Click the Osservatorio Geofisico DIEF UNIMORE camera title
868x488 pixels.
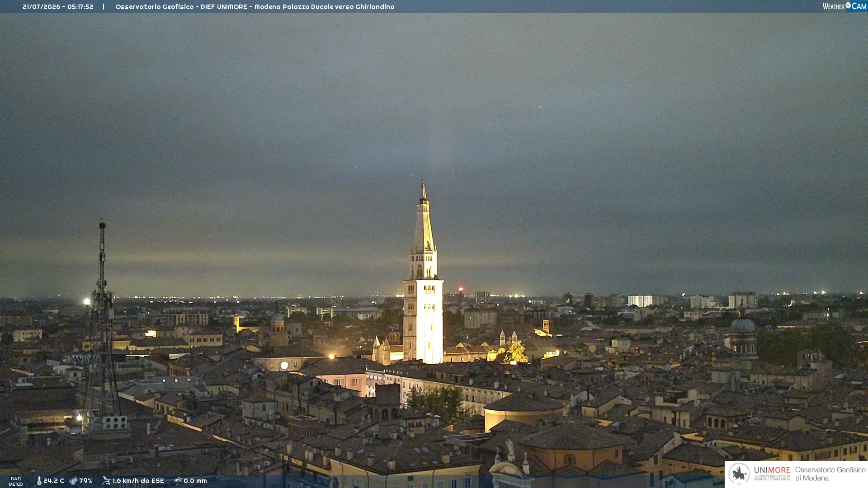coord(255,7)
